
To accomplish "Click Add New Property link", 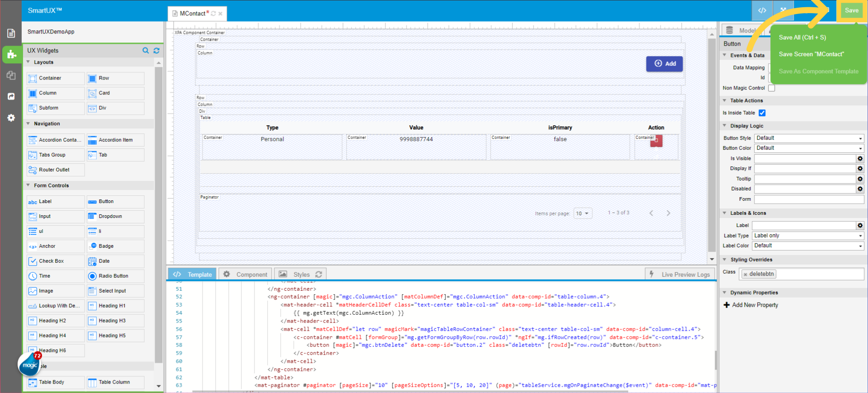I will pyautogui.click(x=750, y=305).
